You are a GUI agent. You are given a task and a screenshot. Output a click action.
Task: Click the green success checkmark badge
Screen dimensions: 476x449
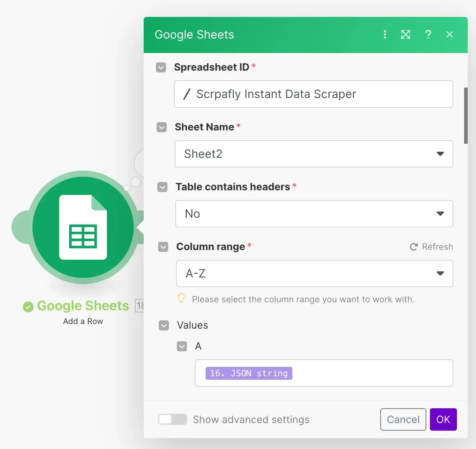click(28, 306)
